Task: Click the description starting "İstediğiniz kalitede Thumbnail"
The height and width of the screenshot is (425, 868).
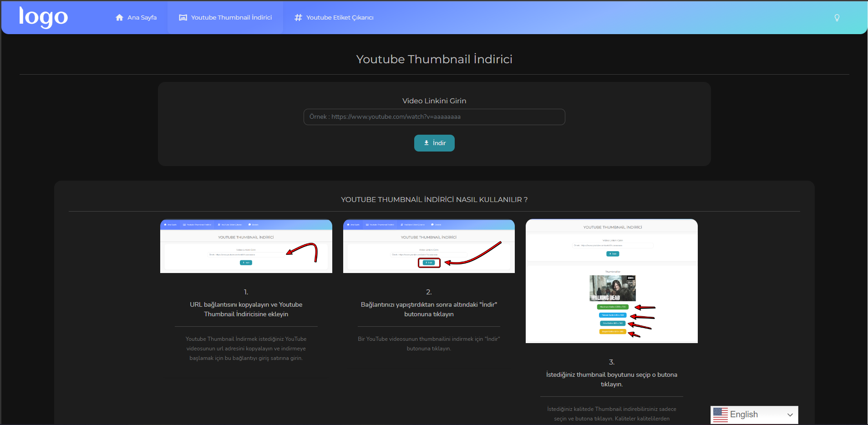Action: coord(612,414)
